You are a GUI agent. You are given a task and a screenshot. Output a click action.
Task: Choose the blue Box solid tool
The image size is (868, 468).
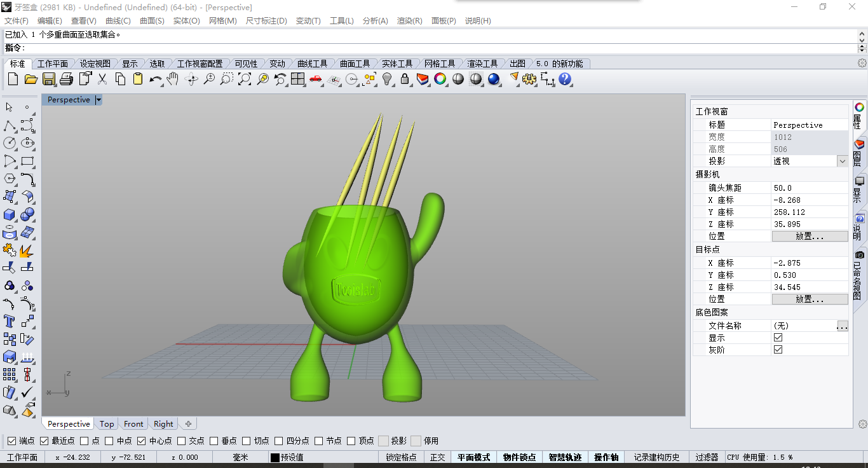tap(10, 214)
